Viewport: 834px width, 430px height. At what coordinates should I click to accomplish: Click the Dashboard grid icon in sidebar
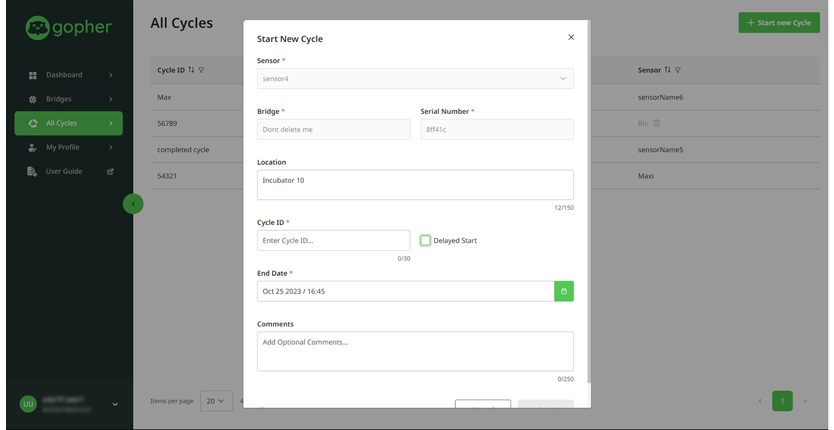(33, 75)
